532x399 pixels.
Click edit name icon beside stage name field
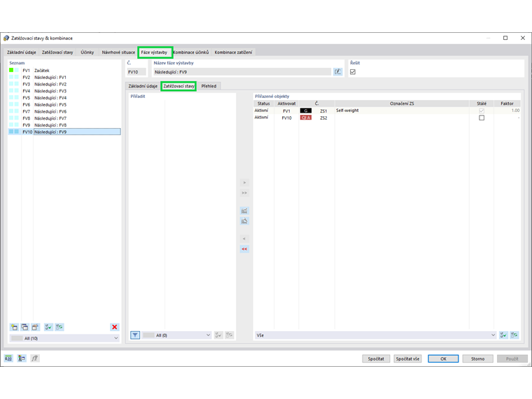point(337,72)
